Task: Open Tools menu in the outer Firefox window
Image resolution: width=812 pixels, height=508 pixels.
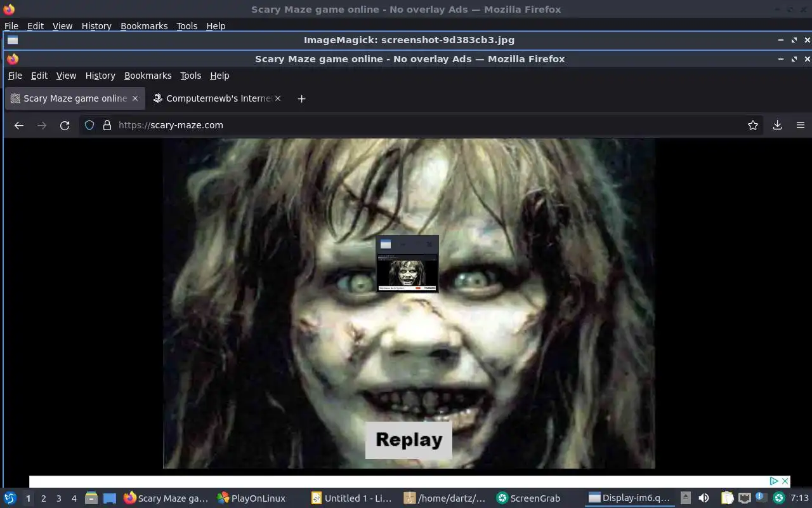Action: click(187, 26)
